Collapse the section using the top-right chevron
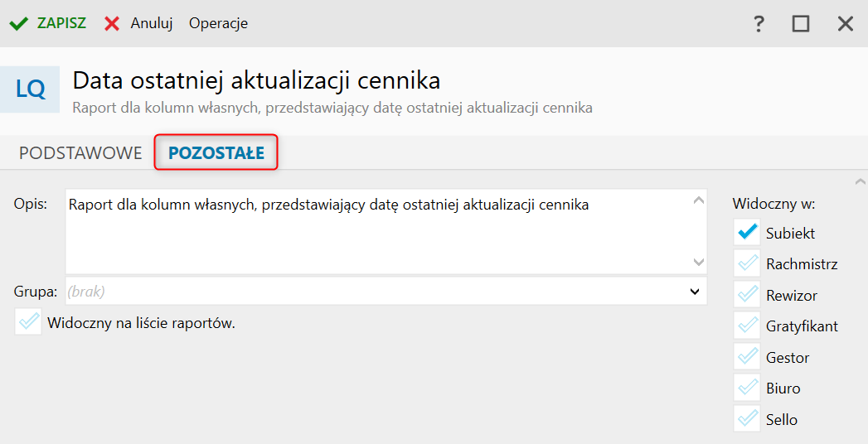868x444 pixels. tap(860, 181)
